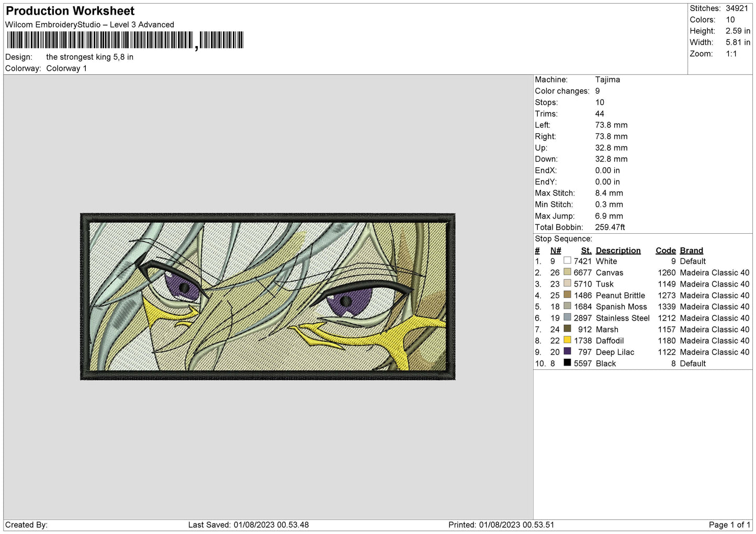Click the Canvas thread color swatch

point(567,272)
